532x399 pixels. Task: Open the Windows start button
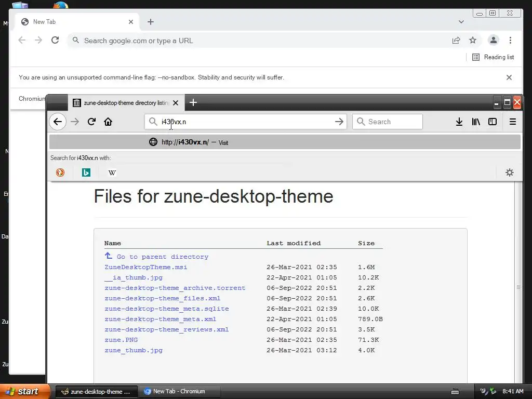(25, 391)
